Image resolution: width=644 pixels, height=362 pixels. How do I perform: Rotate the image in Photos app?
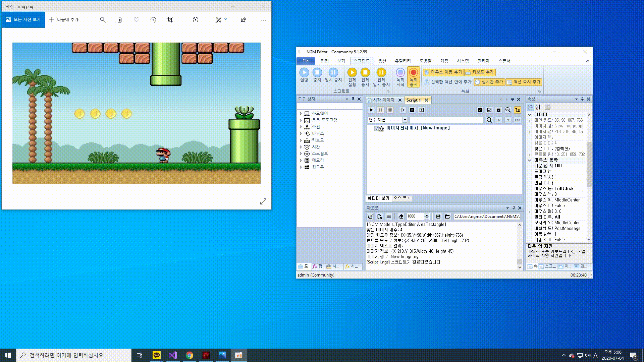coord(153,20)
